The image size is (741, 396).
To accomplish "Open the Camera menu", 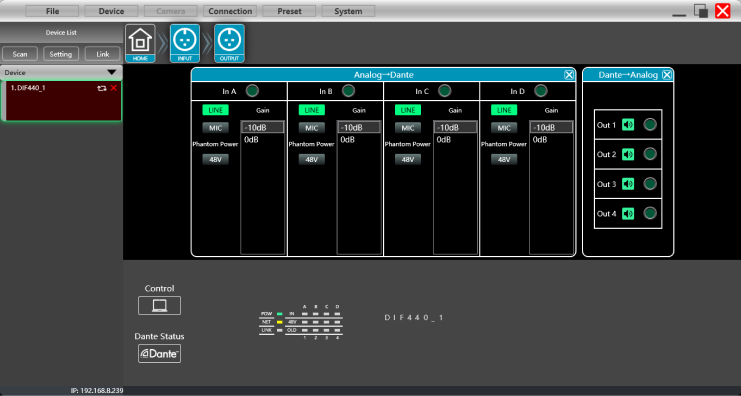I will [171, 11].
